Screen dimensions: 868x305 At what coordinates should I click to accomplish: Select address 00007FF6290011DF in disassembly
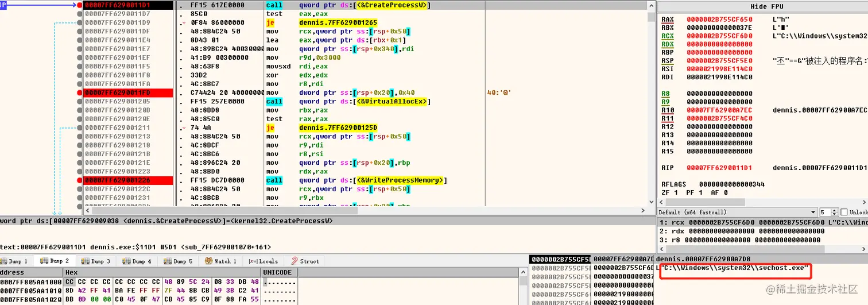(x=118, y=31)
